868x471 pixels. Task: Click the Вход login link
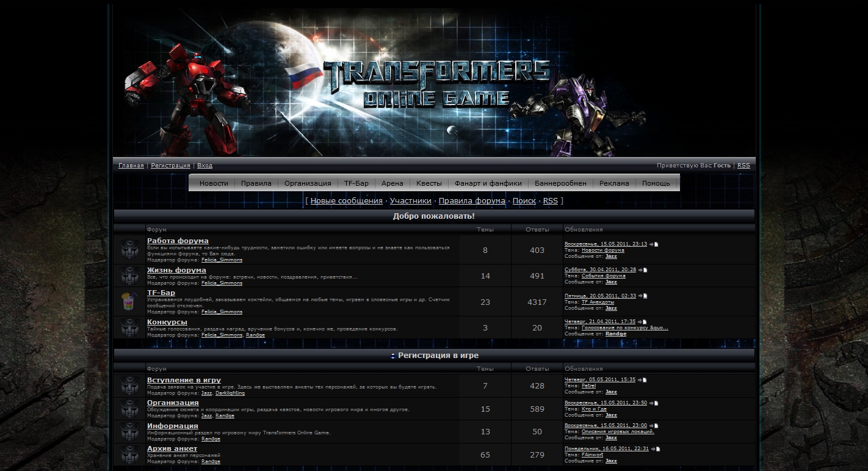[x=204, y=166]
